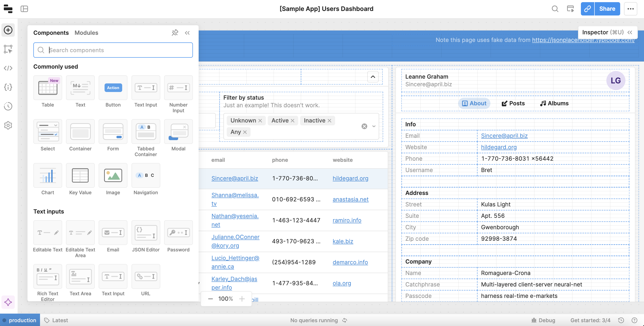The width and height of the screenshot is (644, 326).
Task: Open the three-dot more options menu
Action: pos(630,9)
